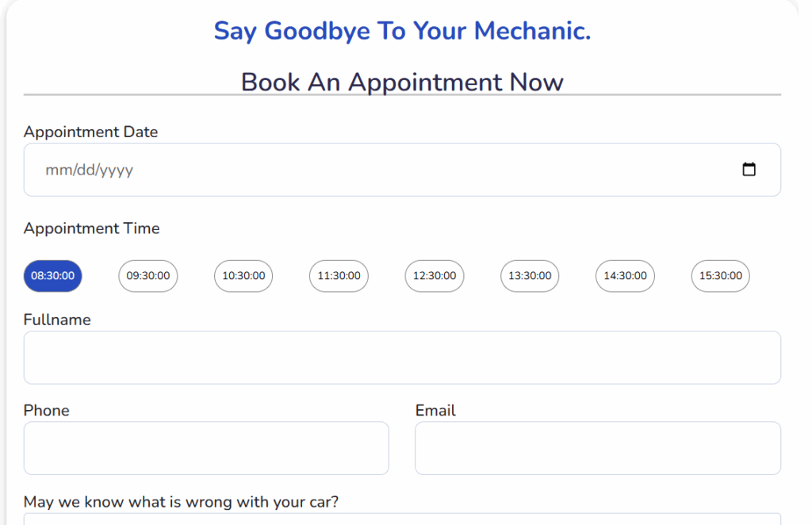Screen dimensions: 812x525
Task: Click into the Phone input field
Action: 206,448
